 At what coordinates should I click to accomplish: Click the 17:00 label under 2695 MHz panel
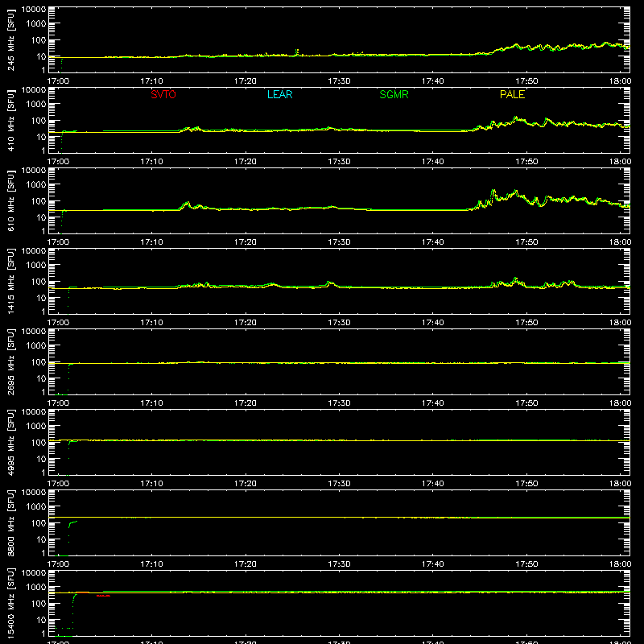tap(58, 403)
